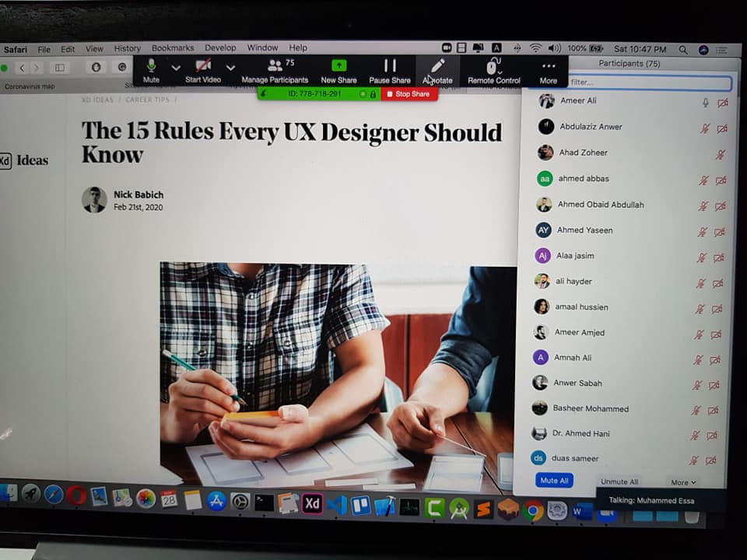The image size is (747, 560).
Task: Open the File menu
Action: (44, 50)
